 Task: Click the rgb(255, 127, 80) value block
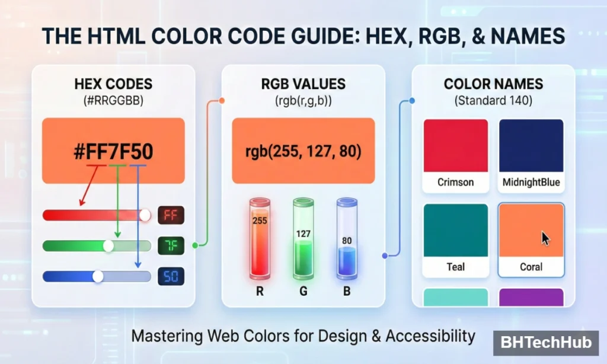(x=303, y=150)
